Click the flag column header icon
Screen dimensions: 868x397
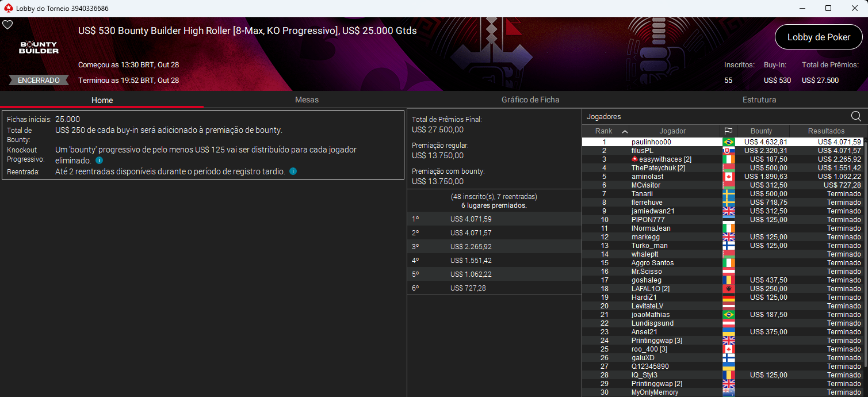coord(728,131)
